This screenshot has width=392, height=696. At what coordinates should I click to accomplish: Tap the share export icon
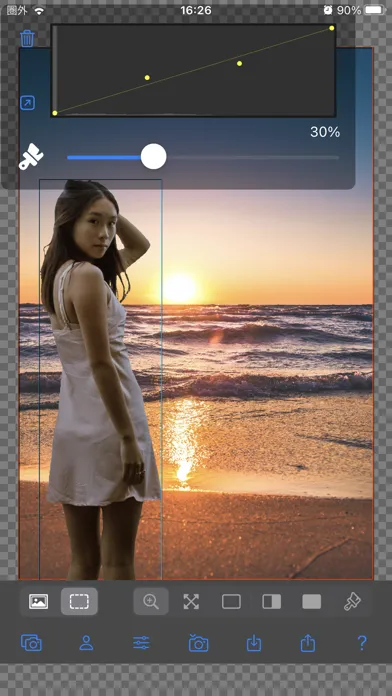coord(308,642)
